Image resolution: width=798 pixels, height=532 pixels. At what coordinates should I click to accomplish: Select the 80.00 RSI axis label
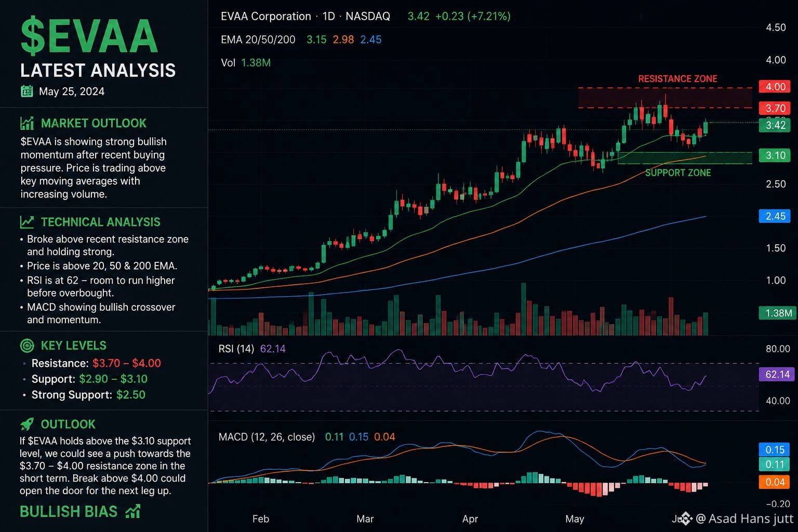coord(778,349)
